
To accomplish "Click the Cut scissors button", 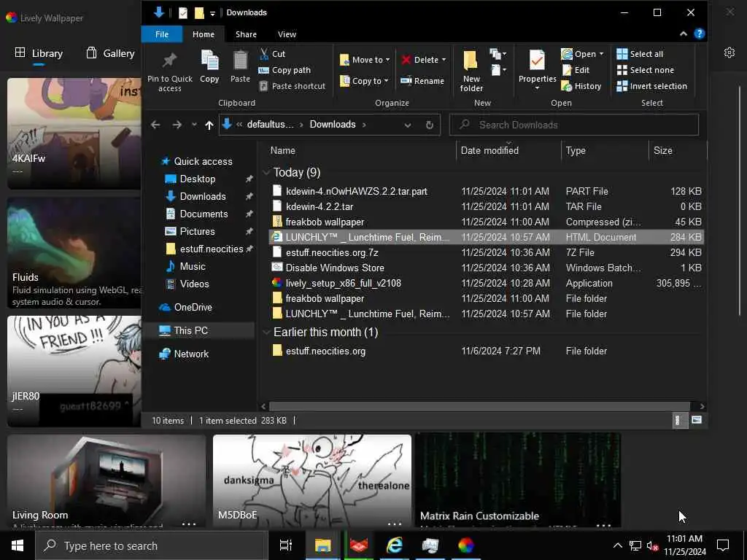I will pyautogui.click(x=272, y=54).
